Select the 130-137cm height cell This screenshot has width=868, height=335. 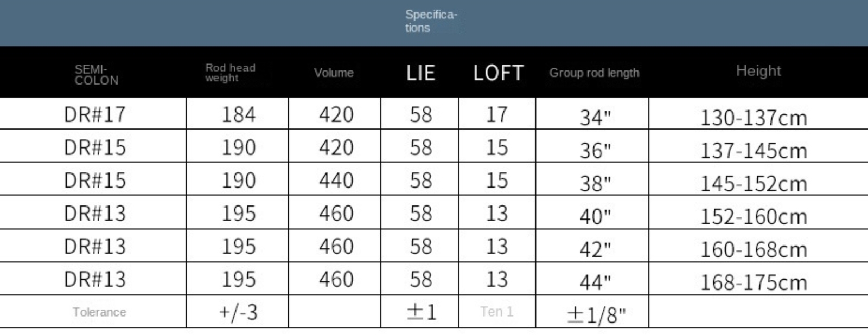click(754, 118)
